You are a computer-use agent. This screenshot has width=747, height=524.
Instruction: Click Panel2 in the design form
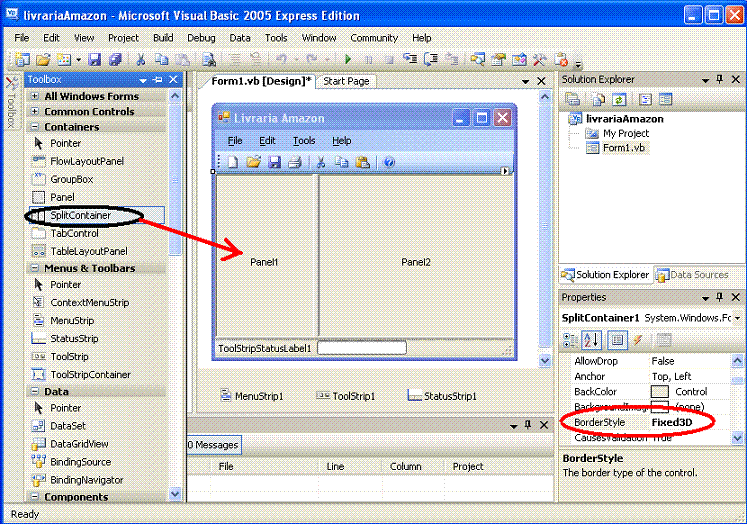pyautogui.click(x=416, y=262)
